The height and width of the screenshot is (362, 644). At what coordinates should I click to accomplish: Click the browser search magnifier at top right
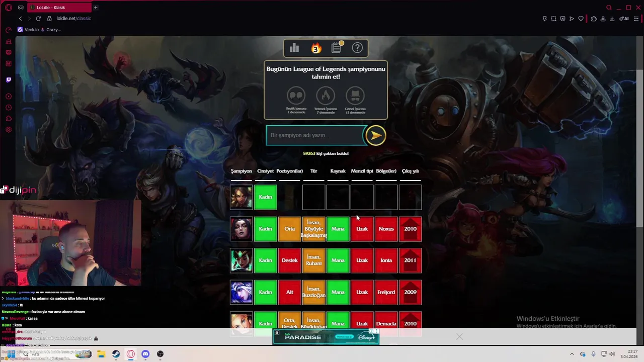click(609, 8)
